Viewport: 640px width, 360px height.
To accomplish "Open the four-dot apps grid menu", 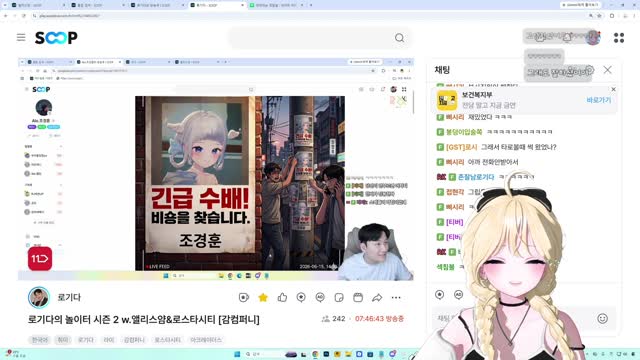I will point(619,38).
